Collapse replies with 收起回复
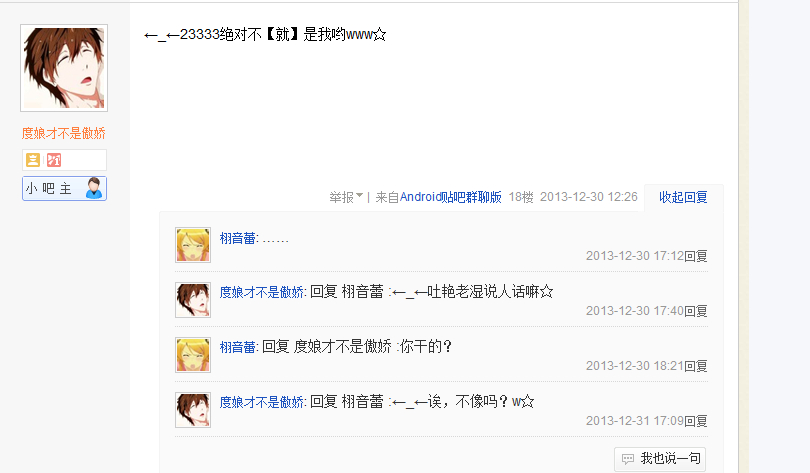The width and height of the screenshot is (810, 473). [x=683, y=197]
